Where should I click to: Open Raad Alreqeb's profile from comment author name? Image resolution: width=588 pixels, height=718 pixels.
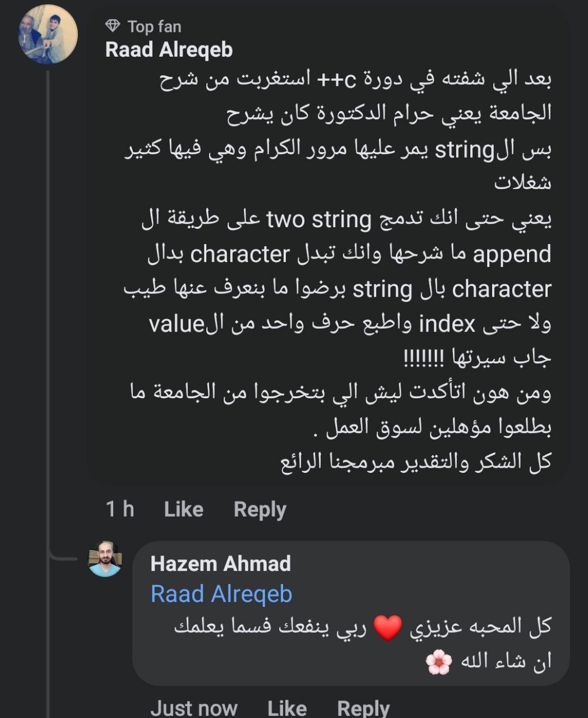(169, 50)
